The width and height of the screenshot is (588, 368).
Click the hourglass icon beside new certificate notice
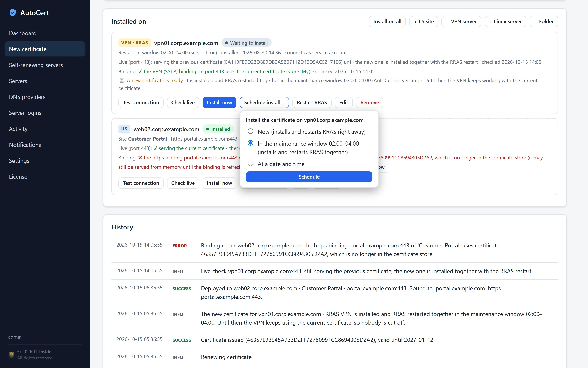pos(122,80)
